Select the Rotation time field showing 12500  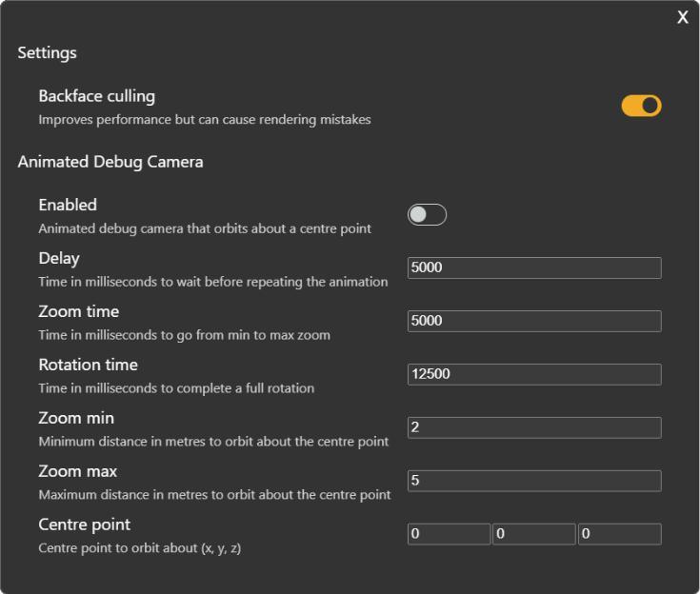tap(533, 374)
